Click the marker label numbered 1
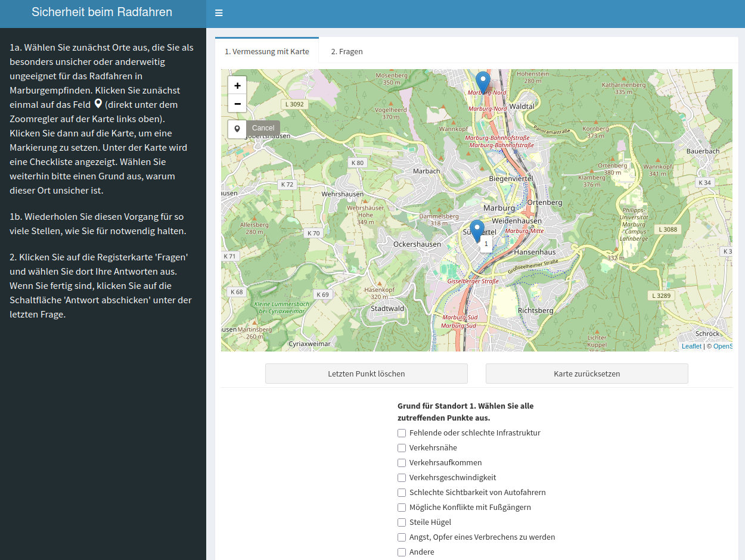The image size is (745, 560). [486, 244]
